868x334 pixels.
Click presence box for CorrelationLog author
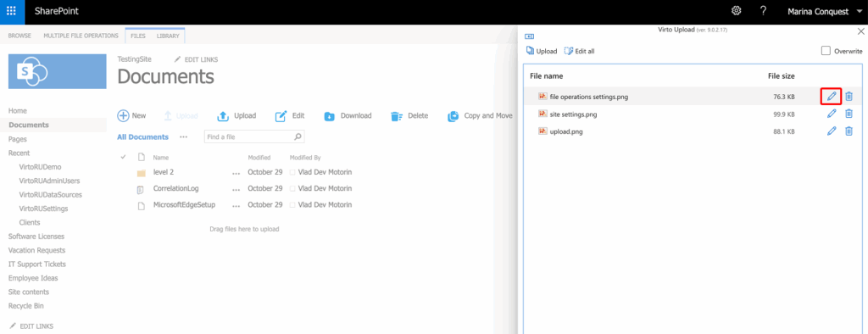[x=292, y=189]
